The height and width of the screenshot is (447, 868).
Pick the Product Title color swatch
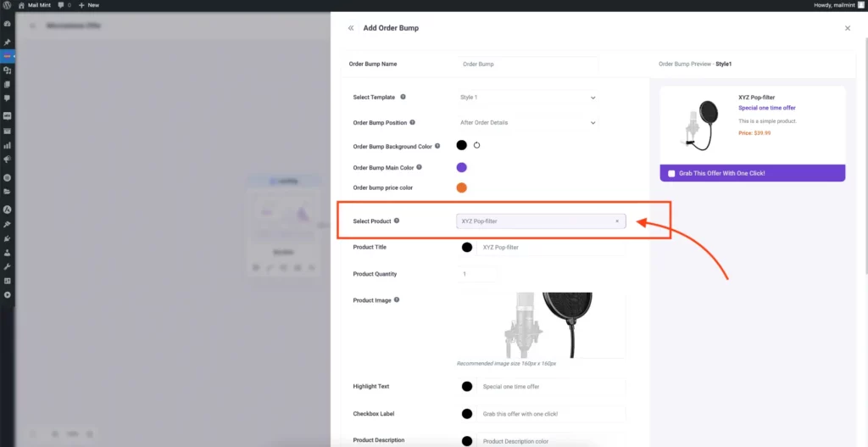467,247
